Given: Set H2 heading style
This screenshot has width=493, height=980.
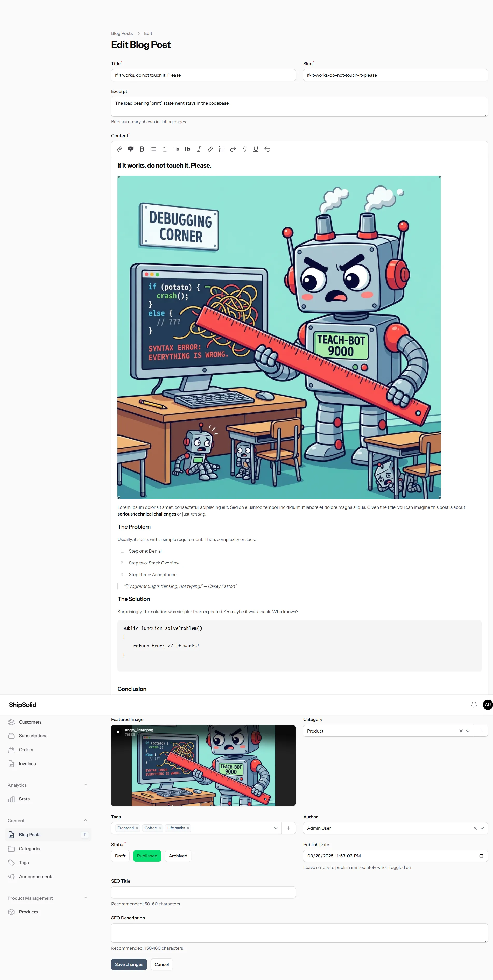Looking at the screenshot, I should [176, 149].
